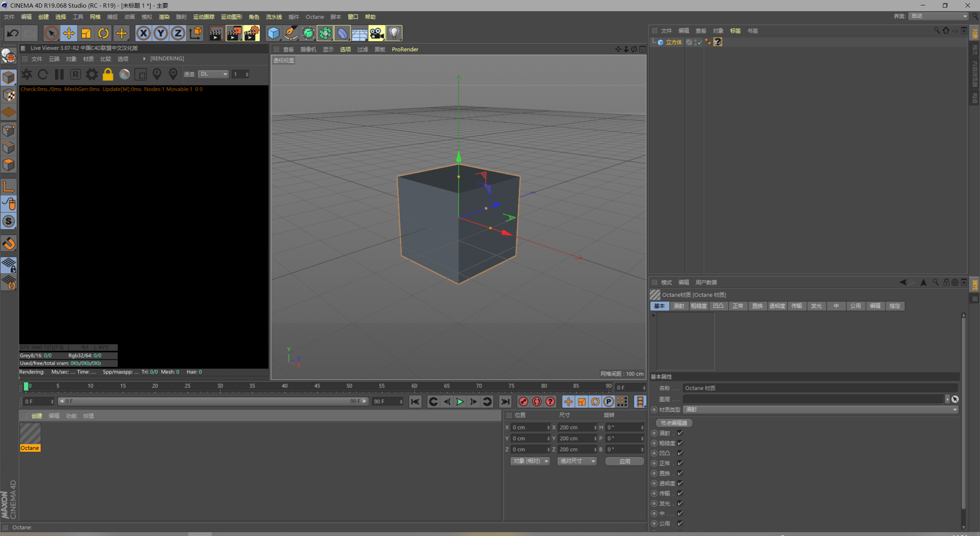Uncheck the 漫射 checkbox
Viewport: 980px width, 536px height.
[680, 433]
